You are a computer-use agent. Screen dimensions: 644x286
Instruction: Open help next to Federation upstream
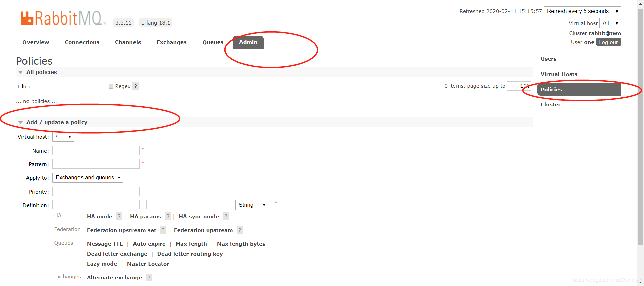(x=240, y=230)
